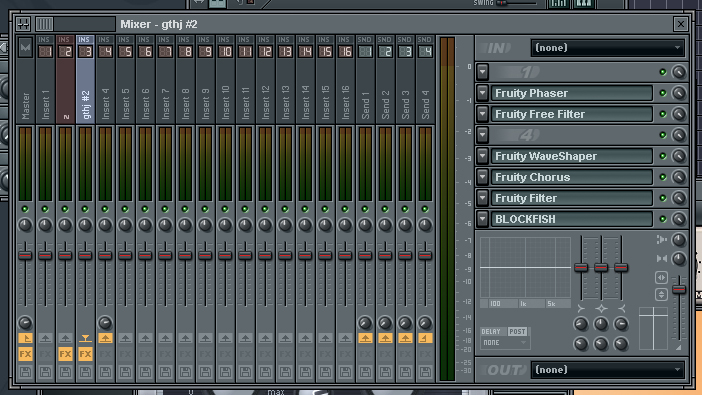Click the save state icon under Insert 10
Viewport: 702px width, 395px height.
pos(225,371)
